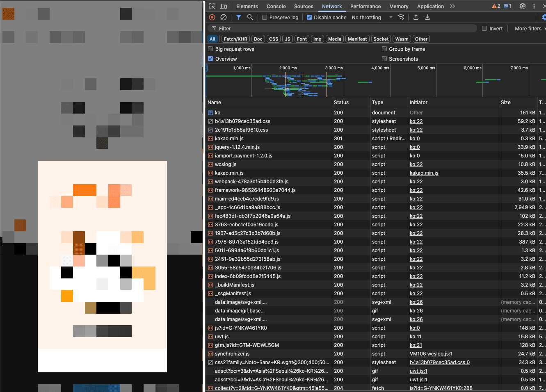The height and width of the screenshot is (392, 546).
Task: Filter requests by Fetch/XHR type
Action: [x=235, y=39]
